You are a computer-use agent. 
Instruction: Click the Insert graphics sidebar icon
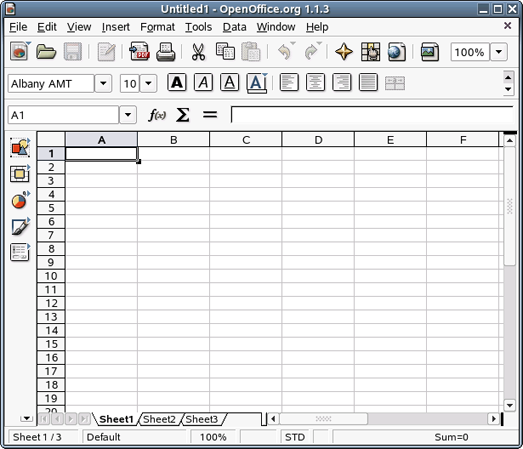[20, 147]
